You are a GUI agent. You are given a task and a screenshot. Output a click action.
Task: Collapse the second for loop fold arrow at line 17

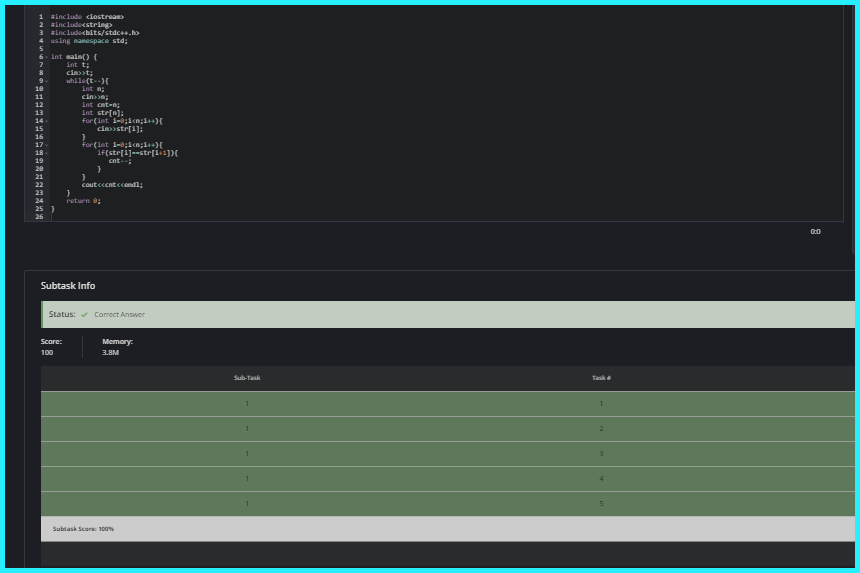click(x=47, y=145)
